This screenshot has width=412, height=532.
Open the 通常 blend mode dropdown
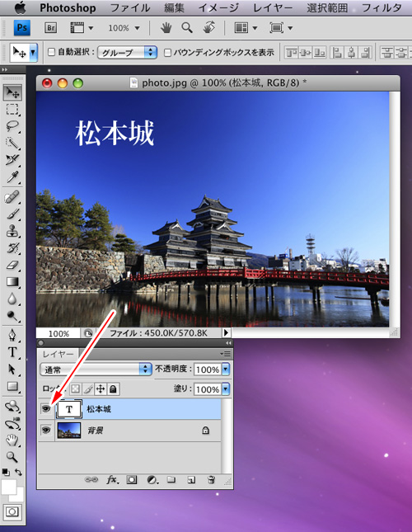[96, 370]
